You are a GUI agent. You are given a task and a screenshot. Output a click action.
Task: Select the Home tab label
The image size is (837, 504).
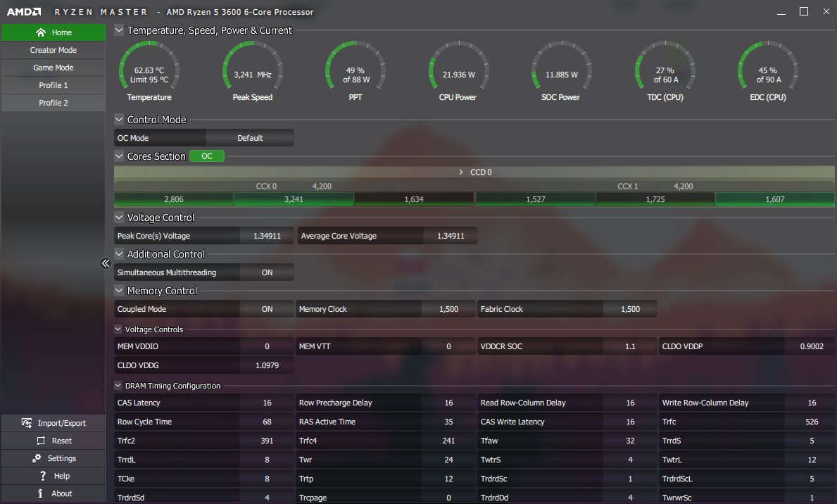tap(62, 32)
